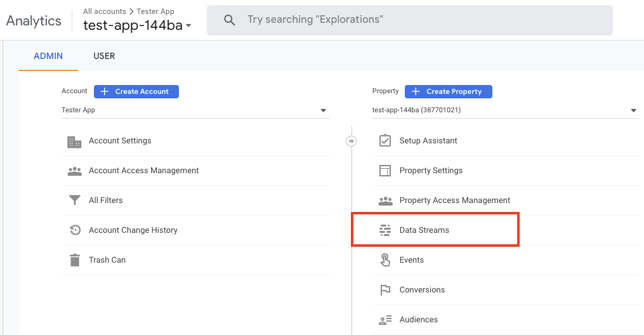
Task: Click the Account Settings building icon
Action: coord(74,141)
